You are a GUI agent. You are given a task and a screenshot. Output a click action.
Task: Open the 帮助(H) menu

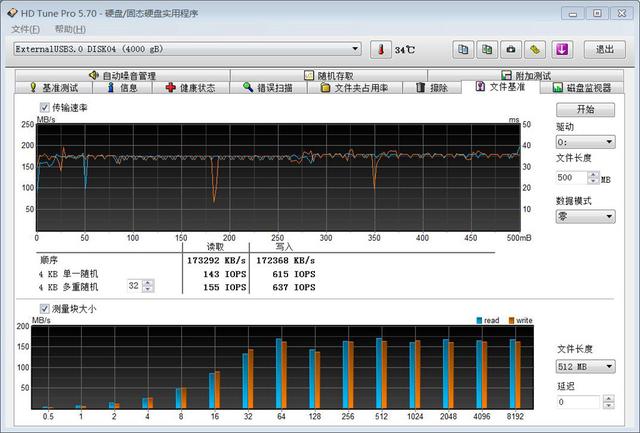point(70,29)
